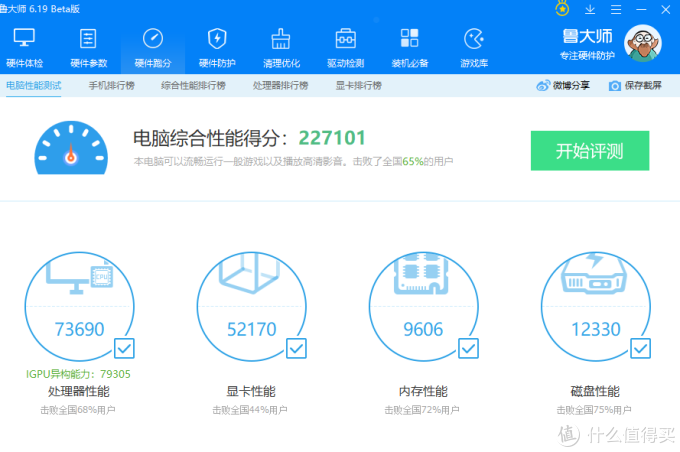Click 击败全国44%用户 text

(250, 410)
